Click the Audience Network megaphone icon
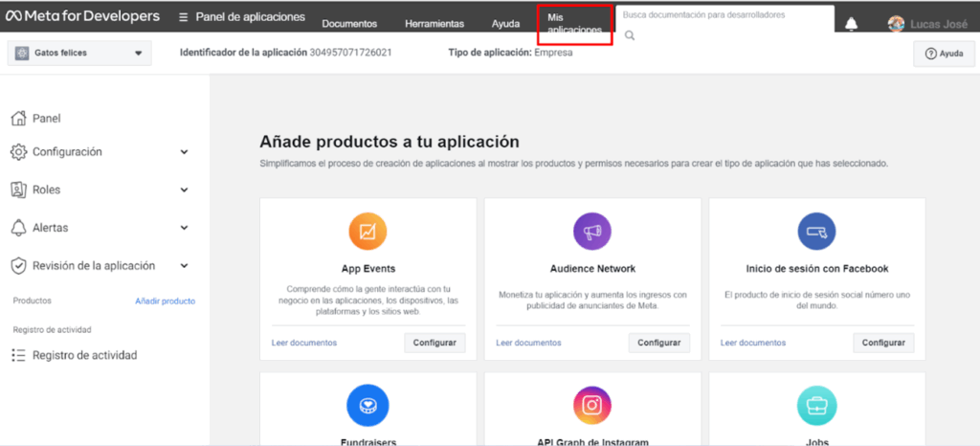 pyautogui.click(x=592, y=231)
